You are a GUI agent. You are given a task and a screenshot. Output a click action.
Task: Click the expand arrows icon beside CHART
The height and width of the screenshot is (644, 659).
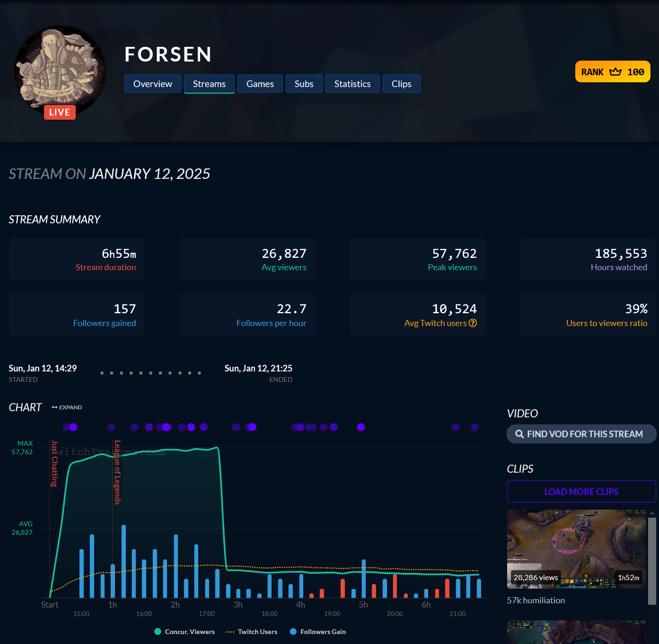(x=54, y=407)
